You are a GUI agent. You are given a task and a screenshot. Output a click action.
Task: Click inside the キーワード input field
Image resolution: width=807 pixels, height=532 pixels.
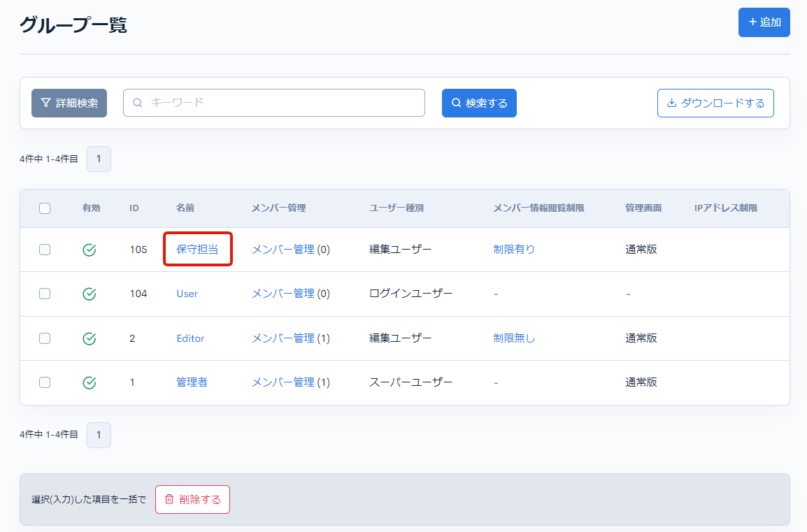(x=273, y=103)
